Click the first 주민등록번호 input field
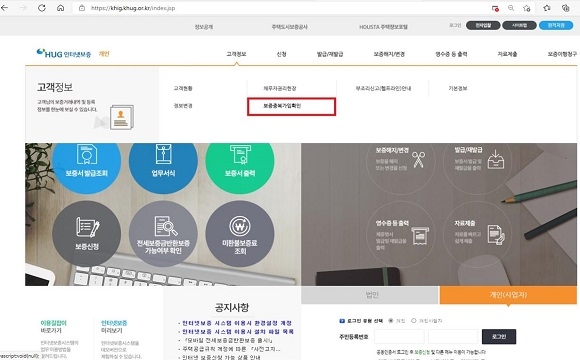The width and height of the screenshot is (580, 360). click(399, 336)
